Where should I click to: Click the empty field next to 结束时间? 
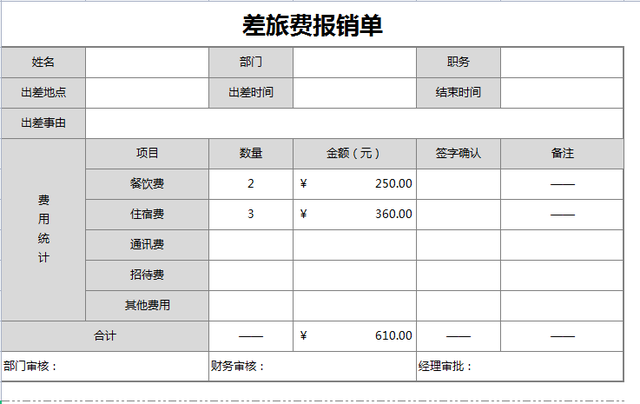[x=562, y=93]
